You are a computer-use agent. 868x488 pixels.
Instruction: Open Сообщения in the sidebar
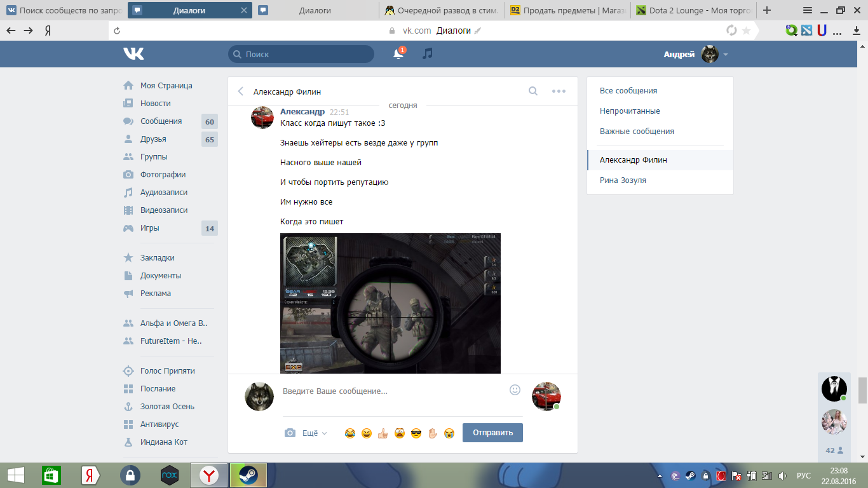point(161,121)
